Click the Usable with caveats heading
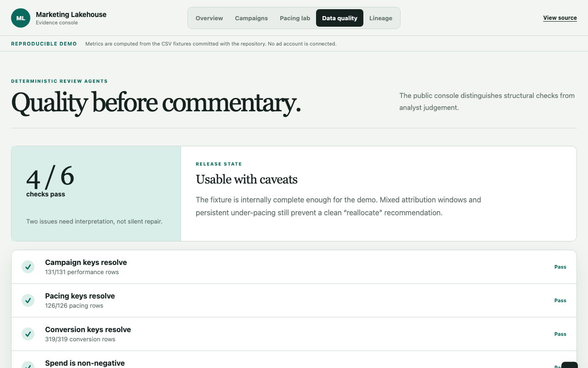The height and width of the screenshot is (368, 588). pos(247,179)
